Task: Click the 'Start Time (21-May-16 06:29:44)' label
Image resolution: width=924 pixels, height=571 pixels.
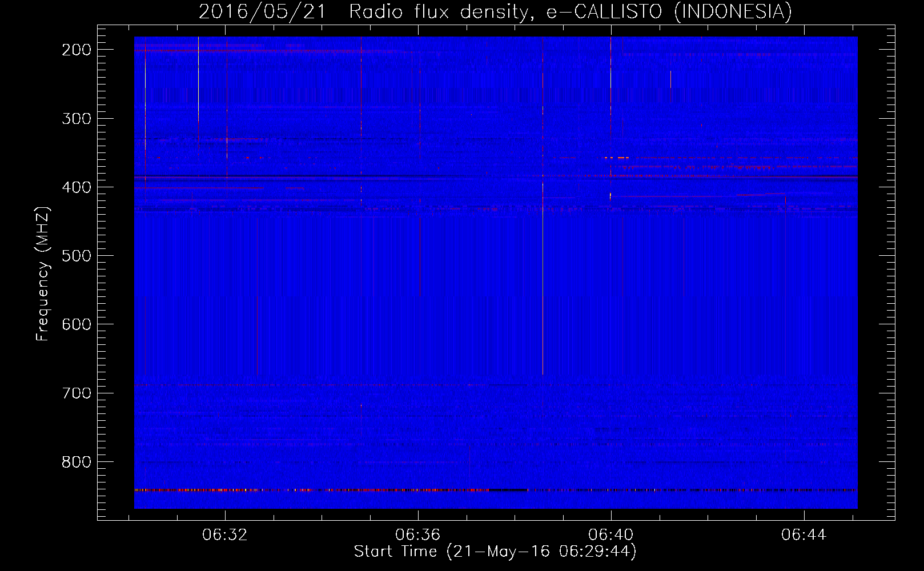Action: tap(495, 552)
